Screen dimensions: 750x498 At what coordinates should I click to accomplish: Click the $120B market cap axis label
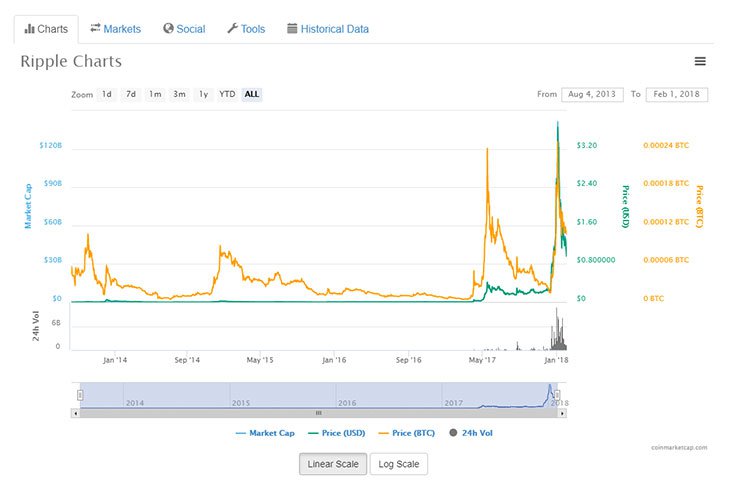coord(51,145)
